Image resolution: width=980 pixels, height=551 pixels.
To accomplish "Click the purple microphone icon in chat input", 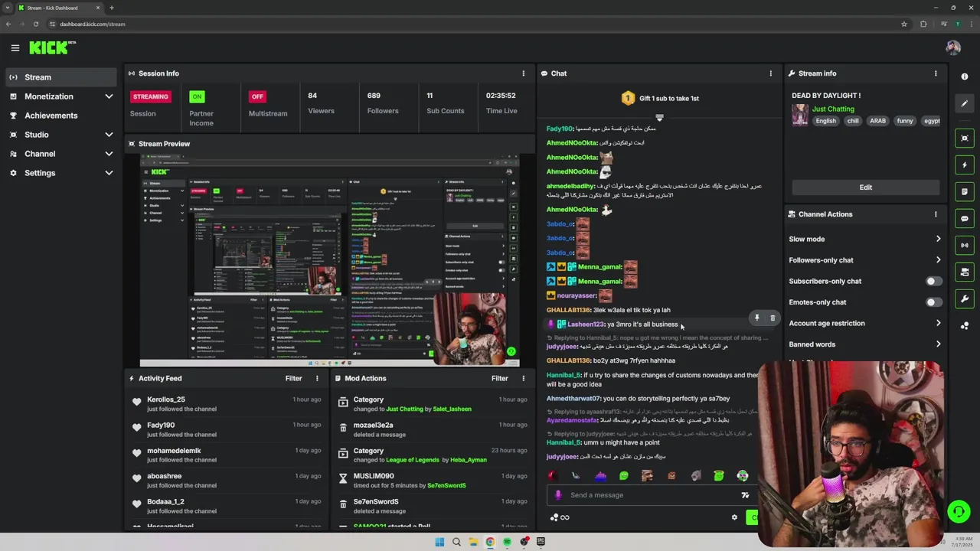I will [558, 495].
